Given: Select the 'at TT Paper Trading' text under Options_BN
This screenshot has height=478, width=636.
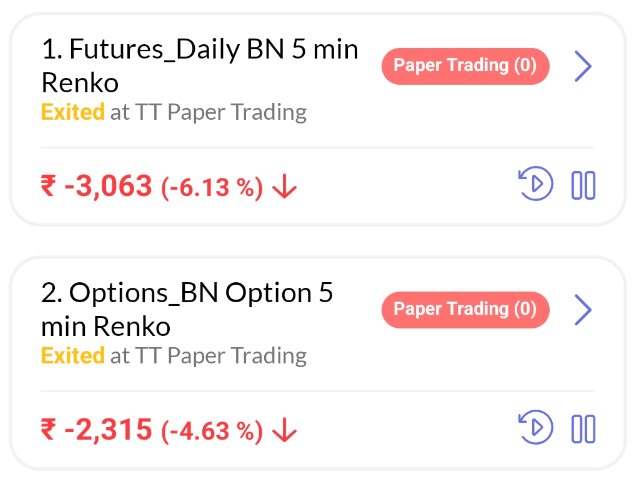Looking at the screenshot, I should point(208,355).
